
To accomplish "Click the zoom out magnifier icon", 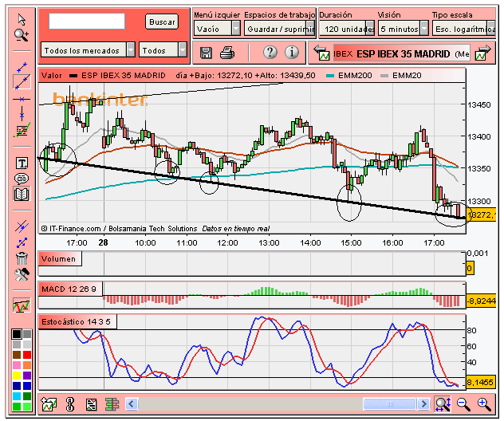I will [x=463, y=404].
